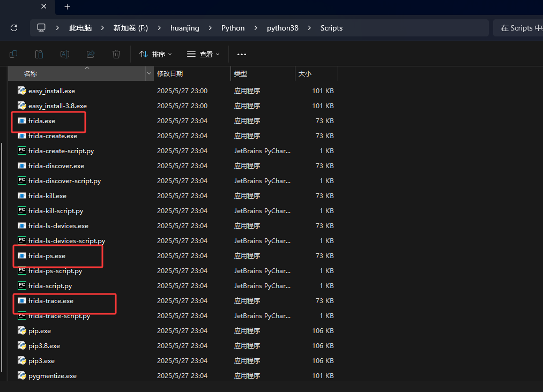Select file name frida-ps-script.py
Screen dimensions: 543x392
coord(55,270)
